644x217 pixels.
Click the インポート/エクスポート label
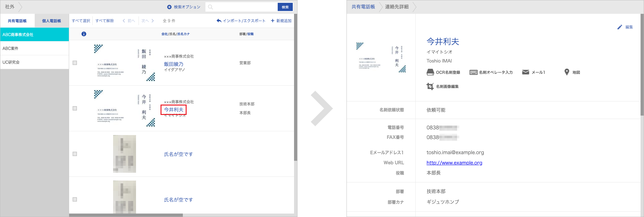pos(244,21)
